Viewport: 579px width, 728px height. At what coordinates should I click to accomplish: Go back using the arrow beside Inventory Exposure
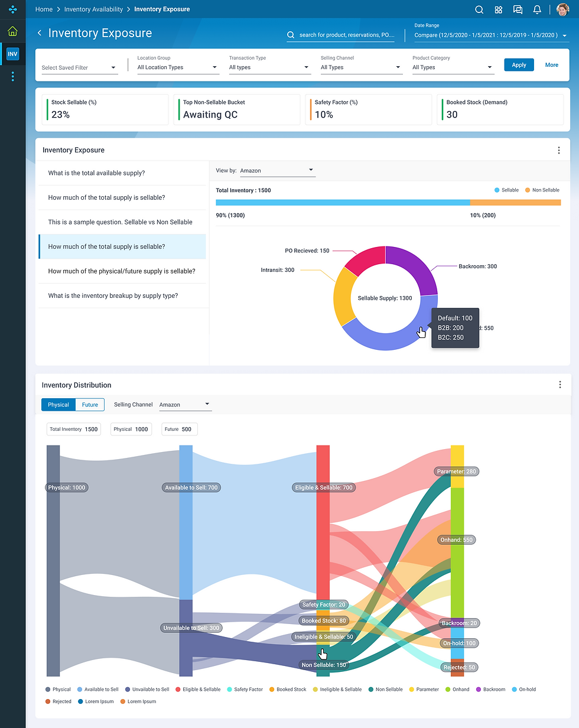coord(40,33)
